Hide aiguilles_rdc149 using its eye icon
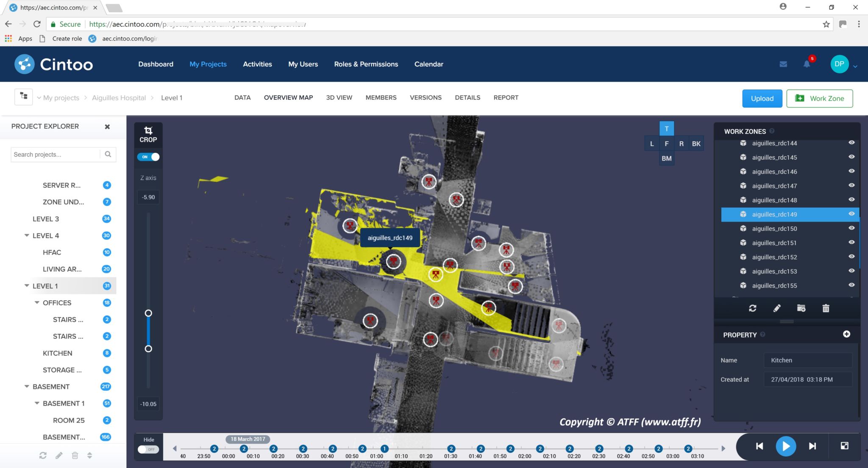Screen dimensions: 868x468 pos(851,214)
